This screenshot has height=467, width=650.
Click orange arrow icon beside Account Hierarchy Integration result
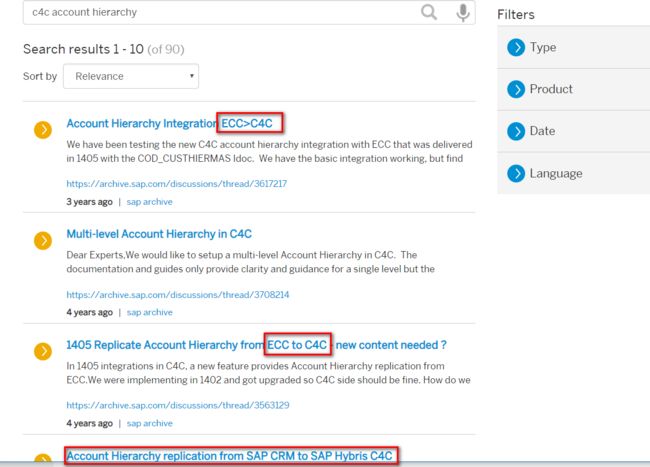(43, 130)
